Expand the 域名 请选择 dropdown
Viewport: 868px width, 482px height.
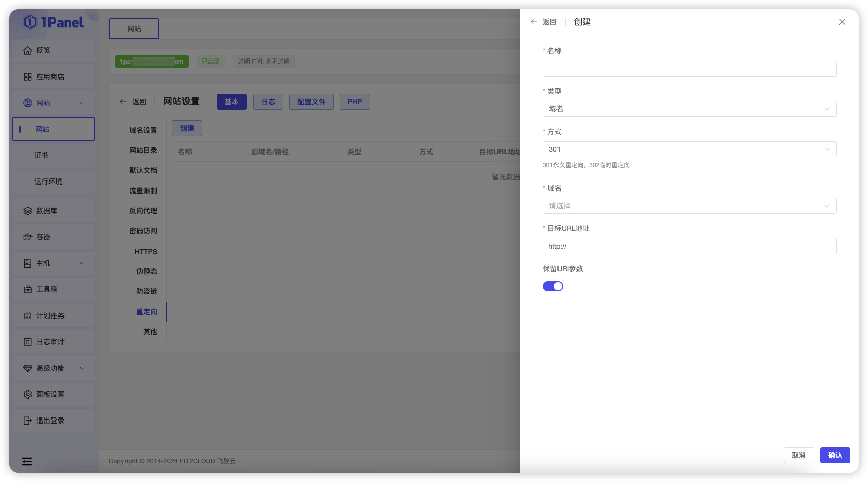(689, 206)
